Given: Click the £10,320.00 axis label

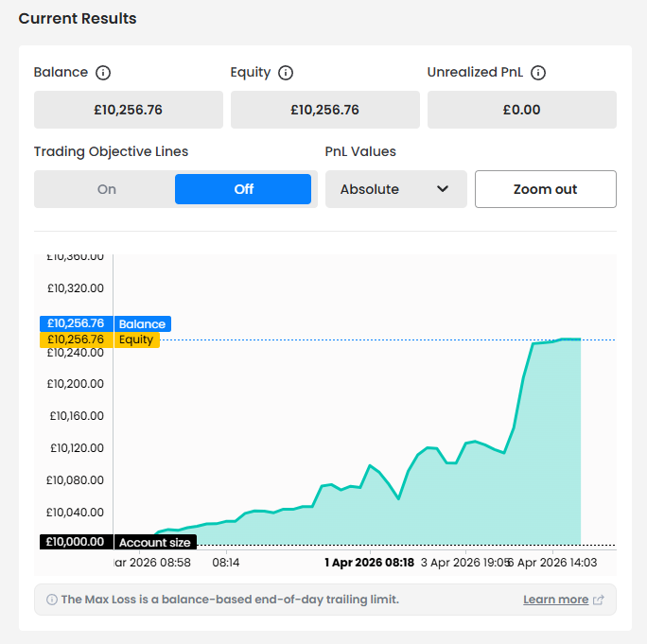Looking at the screenshot, I should [76, 288].
